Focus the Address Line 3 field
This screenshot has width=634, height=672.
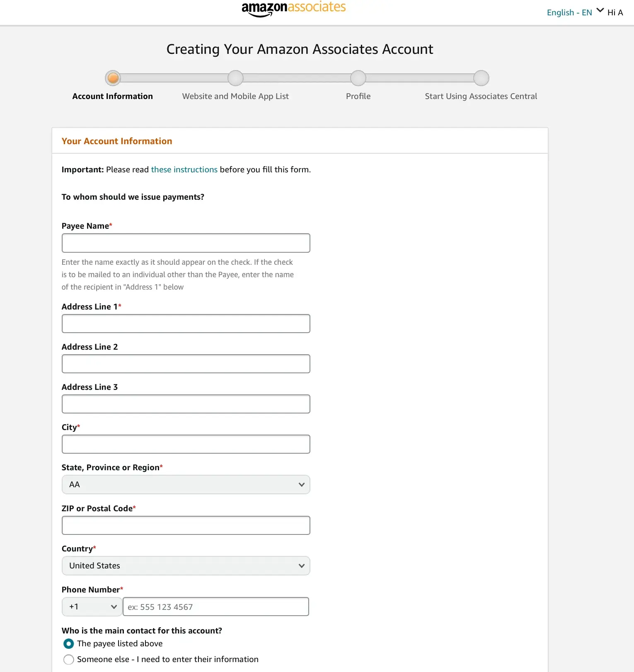click(186, 404)
